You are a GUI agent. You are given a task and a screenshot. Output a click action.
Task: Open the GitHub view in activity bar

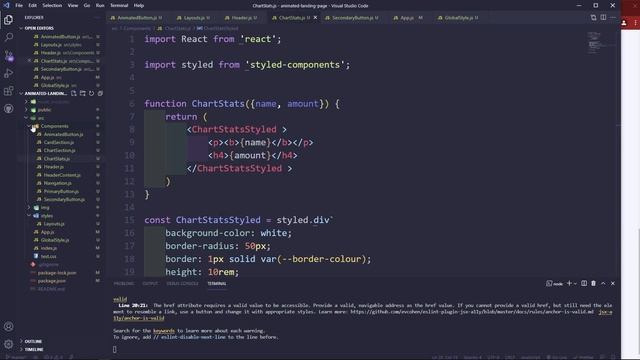pos(8,109)
